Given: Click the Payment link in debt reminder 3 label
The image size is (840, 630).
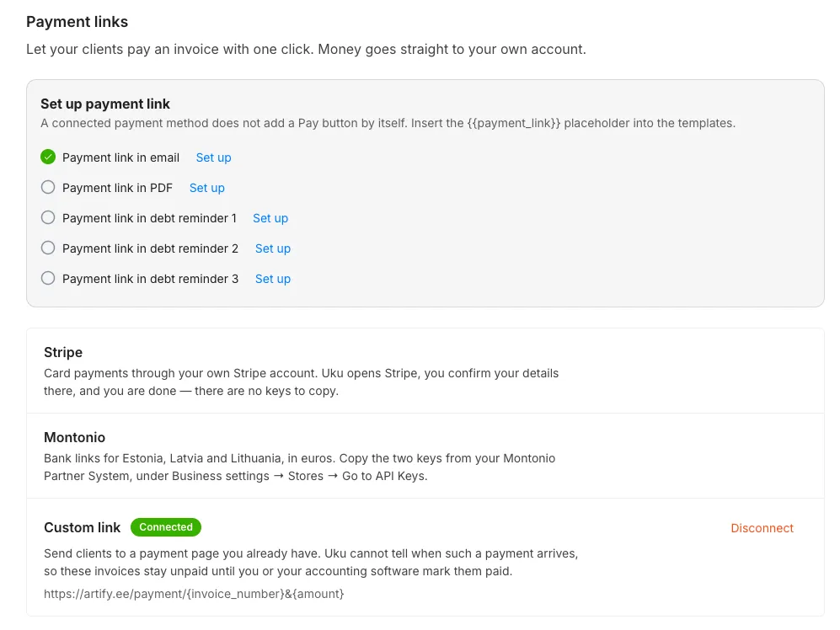Looking at the screenshot, I should point(150,279).
